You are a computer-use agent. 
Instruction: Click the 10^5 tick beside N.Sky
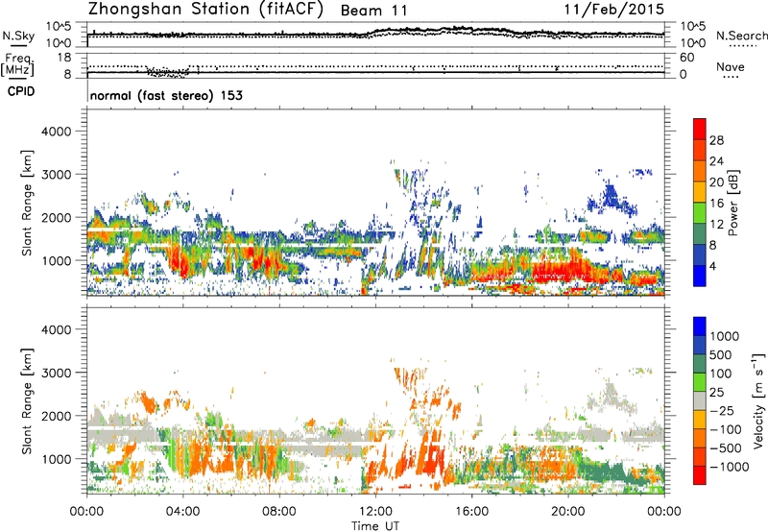click(59, 27)
